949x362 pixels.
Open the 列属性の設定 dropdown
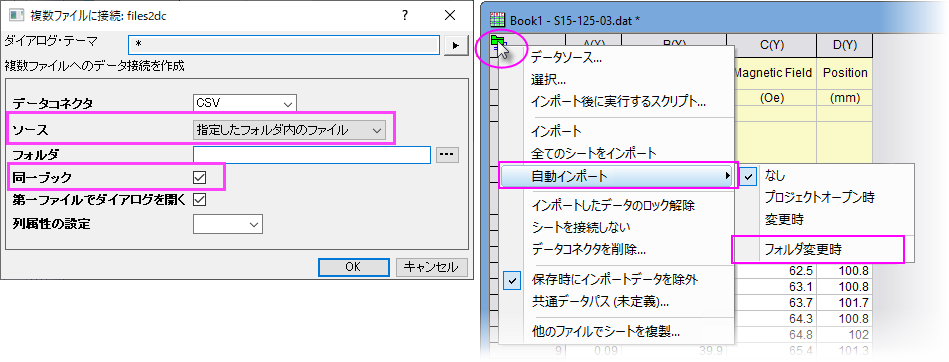pos(228,224)
